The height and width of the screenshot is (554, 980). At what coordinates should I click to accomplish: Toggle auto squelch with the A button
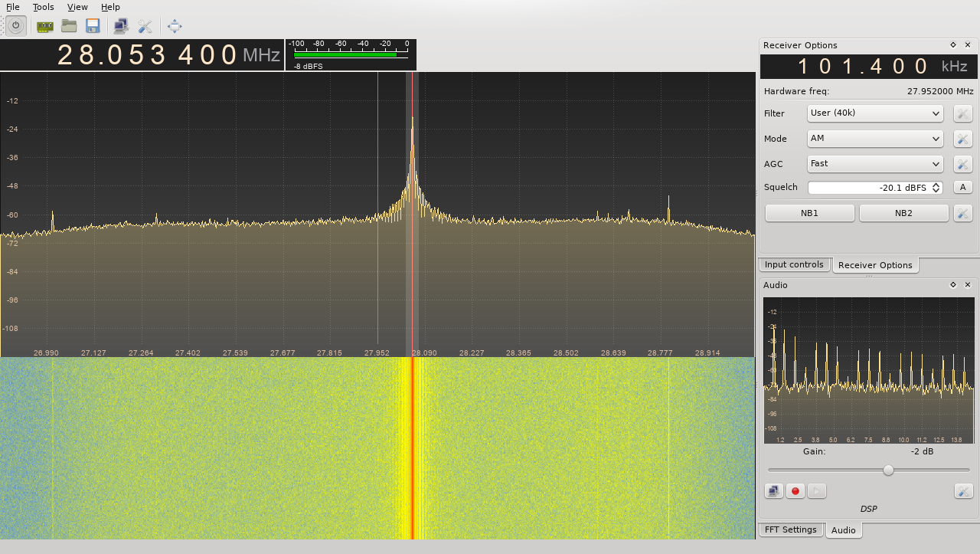[x=962, y=186]
